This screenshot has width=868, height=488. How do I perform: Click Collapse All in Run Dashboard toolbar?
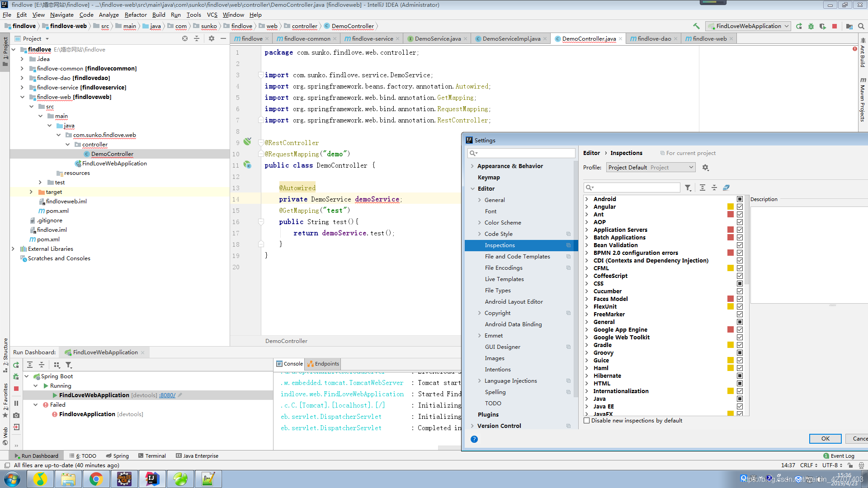click(42, 365)
